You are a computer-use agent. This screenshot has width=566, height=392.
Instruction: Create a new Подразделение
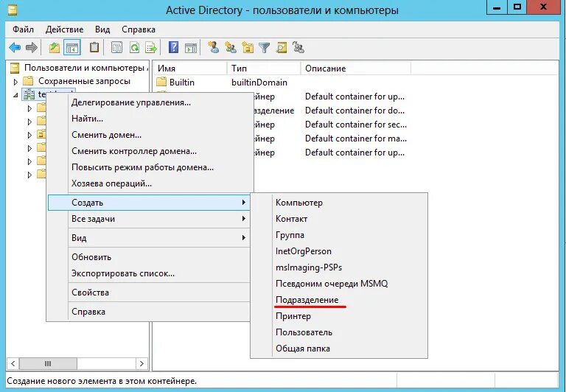[x=339, y=300]
